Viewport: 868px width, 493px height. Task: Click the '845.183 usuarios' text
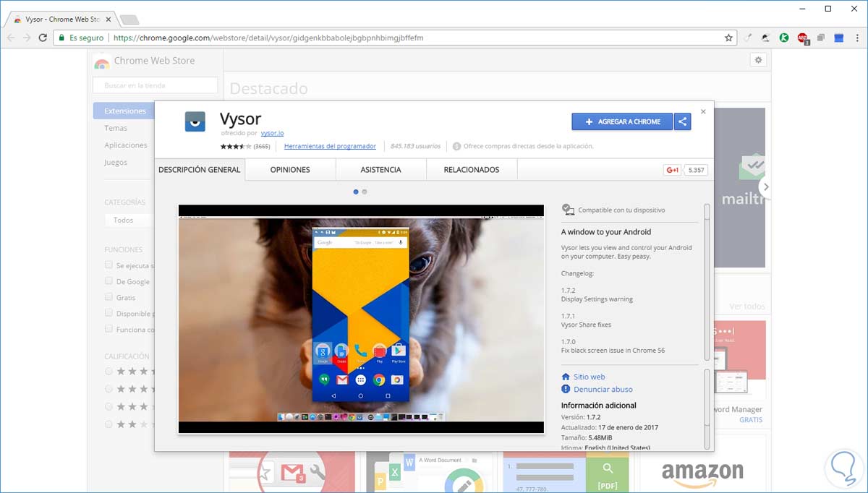(415, 146)
